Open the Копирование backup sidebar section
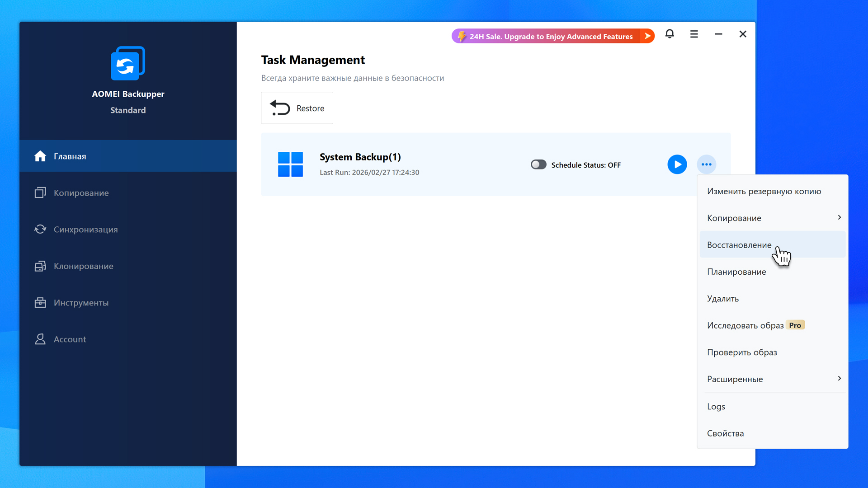The height and width of the screenshot is (488, 868). point(81,193)
